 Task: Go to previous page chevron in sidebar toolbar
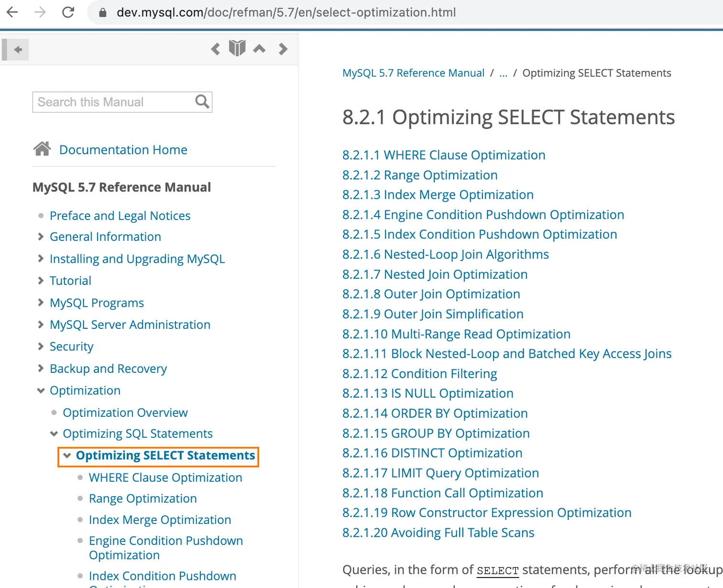[x=216, y=49]
